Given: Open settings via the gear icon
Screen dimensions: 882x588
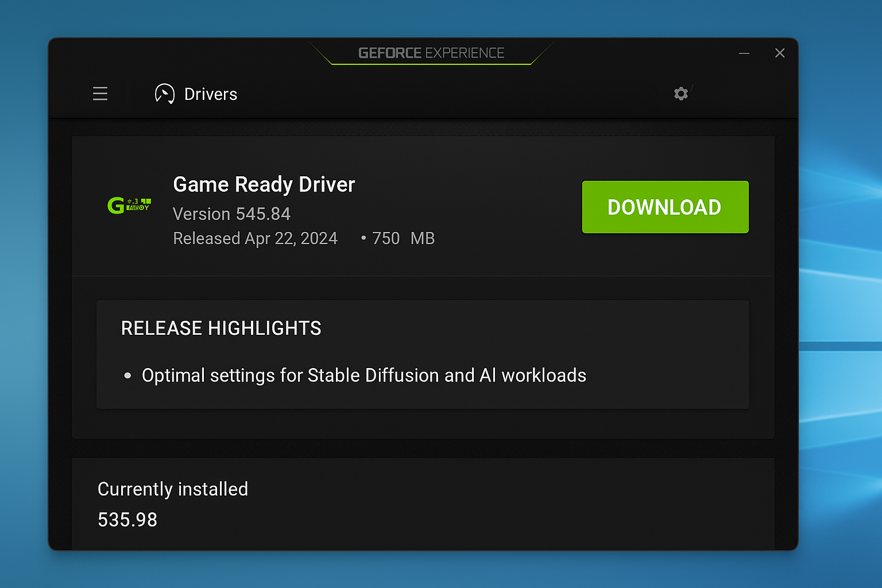Looking at the screenshot, I should click(x=681, y=94).
